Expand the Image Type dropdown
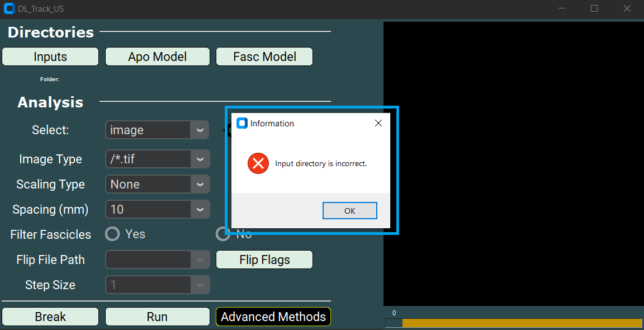Image resolution: width=644 pixels, height=330 pixels. point(157,159)
